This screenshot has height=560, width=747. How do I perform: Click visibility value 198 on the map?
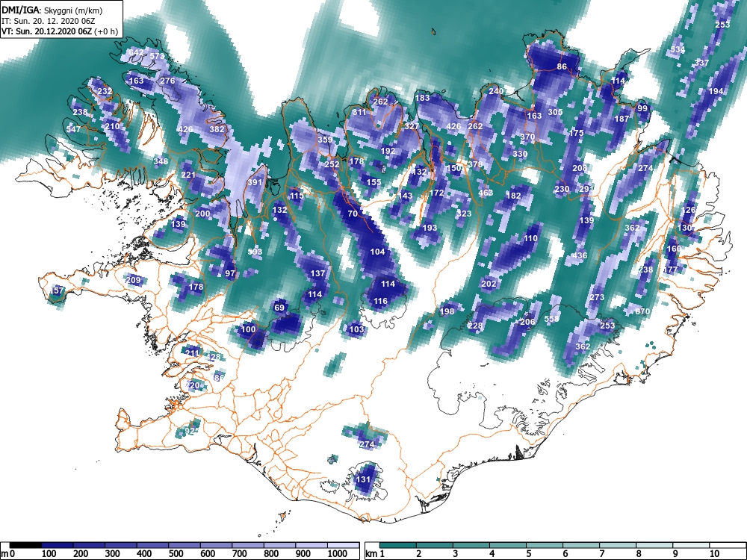[x=447, y=311]
